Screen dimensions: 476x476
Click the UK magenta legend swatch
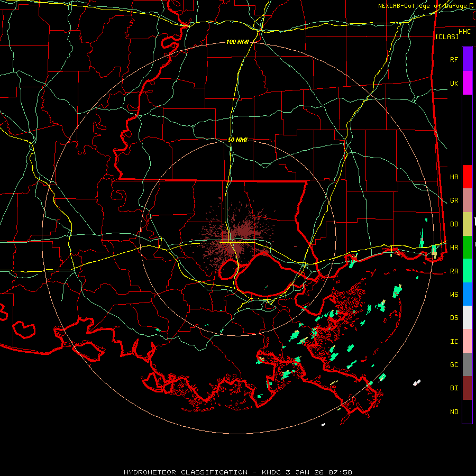(467, 83)
